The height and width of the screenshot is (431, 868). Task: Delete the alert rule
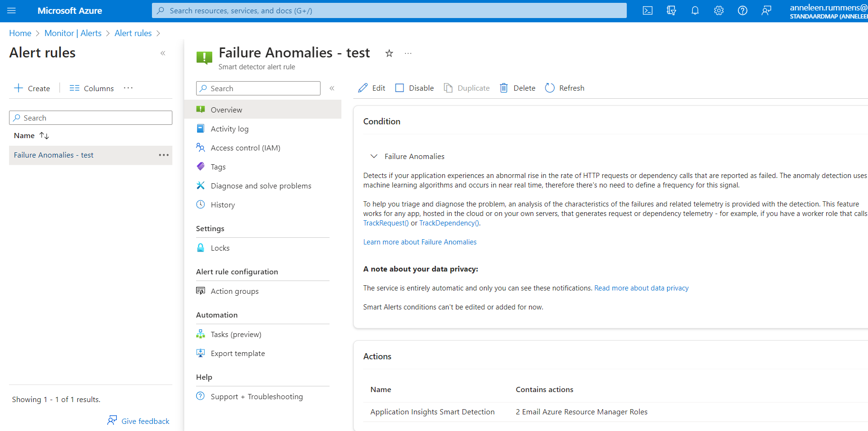tap(518, 88)
